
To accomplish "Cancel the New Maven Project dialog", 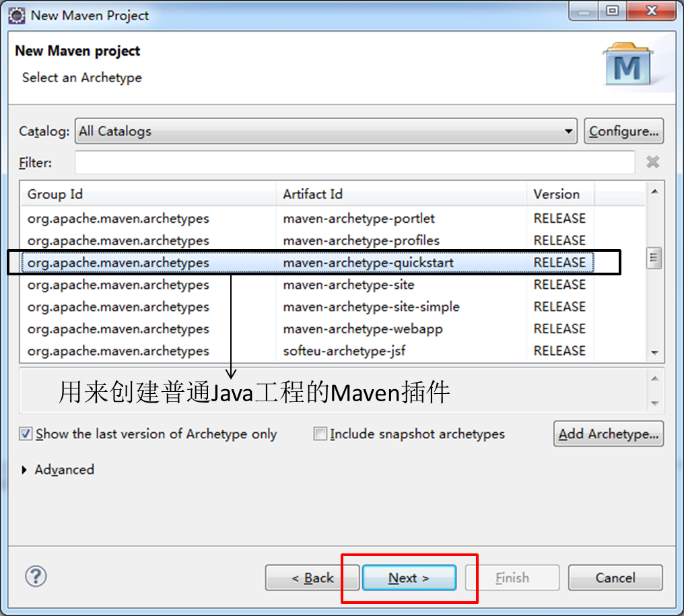I will [x=615, y=578].
